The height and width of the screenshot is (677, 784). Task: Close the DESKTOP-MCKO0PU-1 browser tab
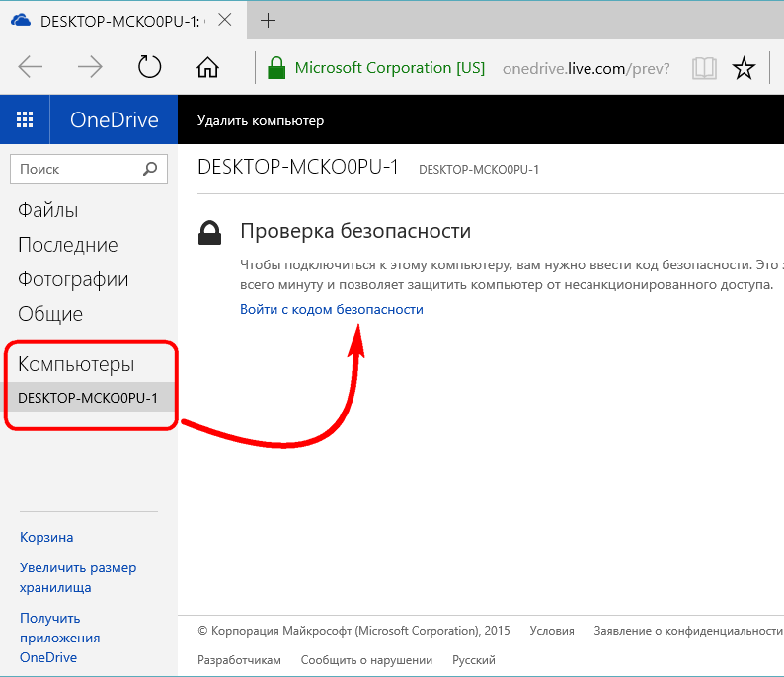(225, 20)
